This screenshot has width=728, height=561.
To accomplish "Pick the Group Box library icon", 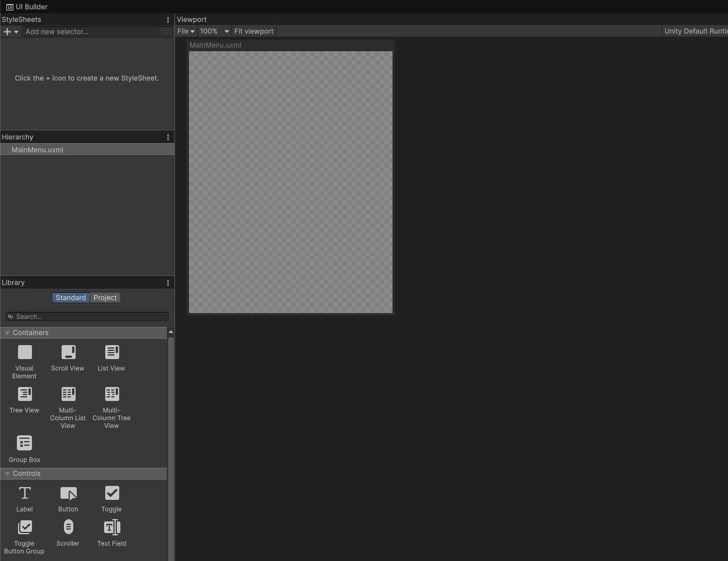I will [x=24, y=443].
